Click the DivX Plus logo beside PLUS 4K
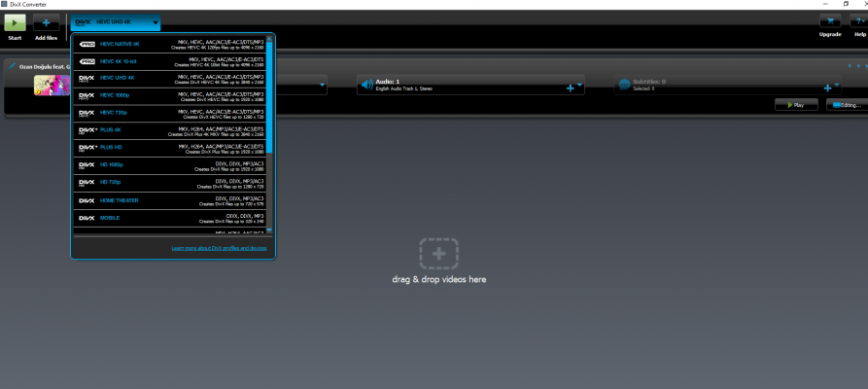Screen dimensions: 868x389 (x=88, y=130)
